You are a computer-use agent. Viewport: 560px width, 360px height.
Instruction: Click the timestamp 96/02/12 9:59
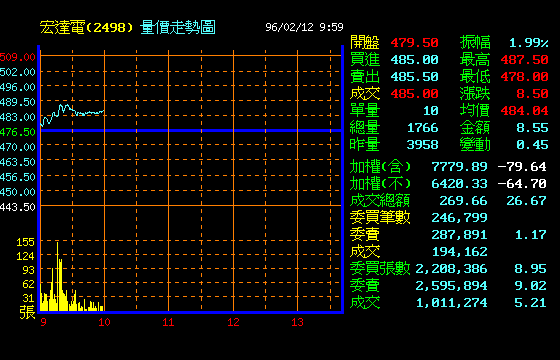[x=304, y=27]
